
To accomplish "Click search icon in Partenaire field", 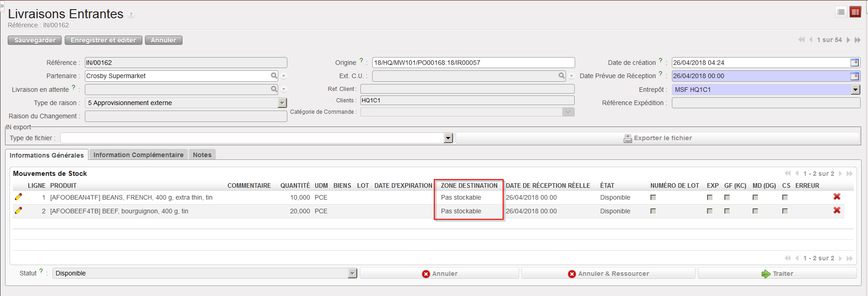I will (274, 76).
